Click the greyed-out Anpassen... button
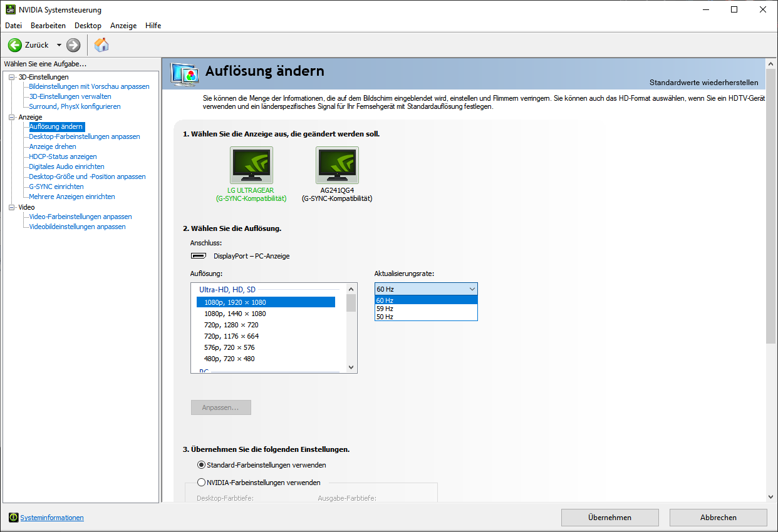Screen dimensions: 778x532 pos(220,407)
